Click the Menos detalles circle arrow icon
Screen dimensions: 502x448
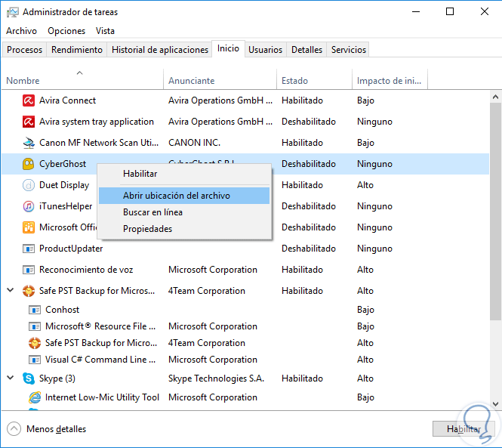[x=14, y=429]
